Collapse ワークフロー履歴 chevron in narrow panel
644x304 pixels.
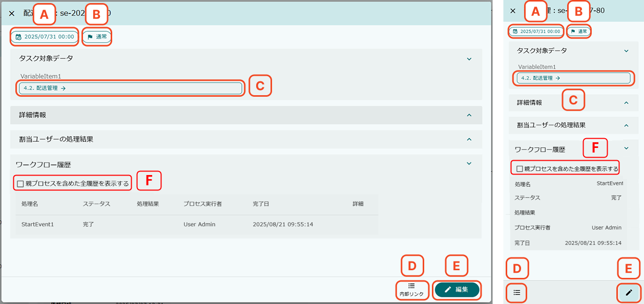coord(626,148)
